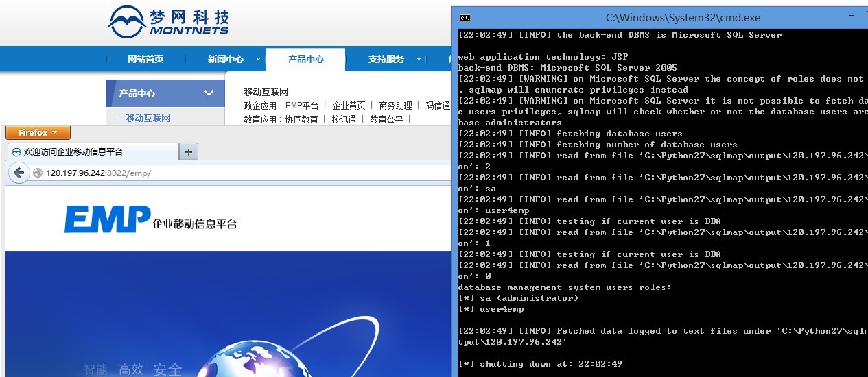This screenshot has width=868, height=377.
Task: Open the 企业黄页 product link
Action: (x=349, y=106)
